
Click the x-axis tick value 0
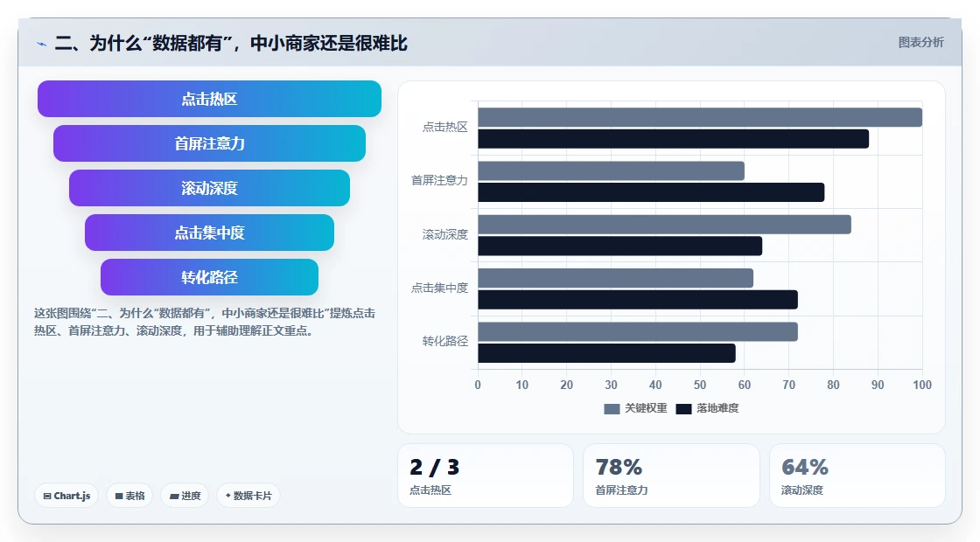478,385
